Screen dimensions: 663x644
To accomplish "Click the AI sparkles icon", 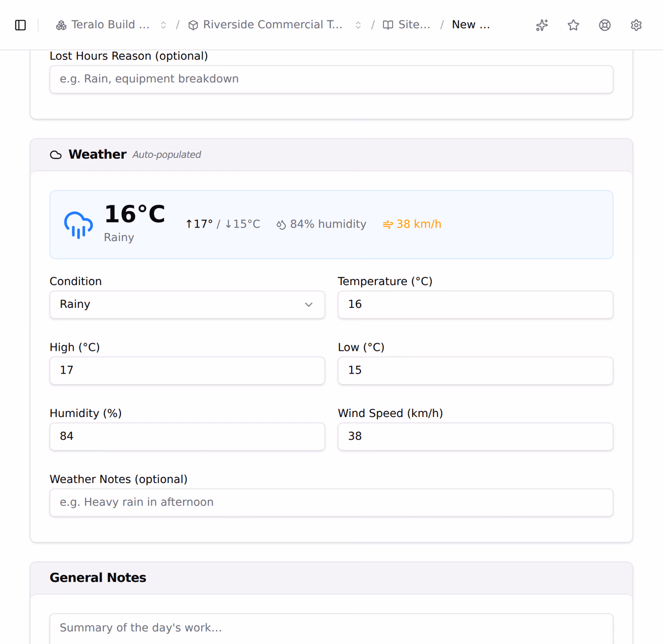I will [542, 25].
